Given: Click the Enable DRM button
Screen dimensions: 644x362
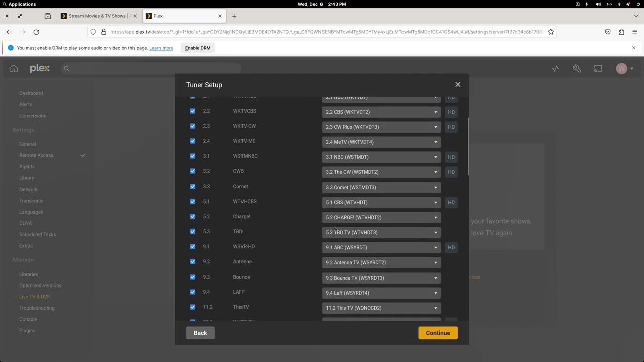Looking at the screenshot, I should (x=198, y=48).
